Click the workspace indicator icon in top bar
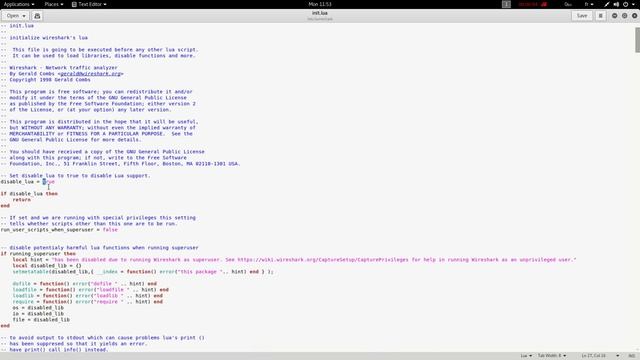Image resolution: width=640 pixels, height=360 pixels. tap(506, 4)
